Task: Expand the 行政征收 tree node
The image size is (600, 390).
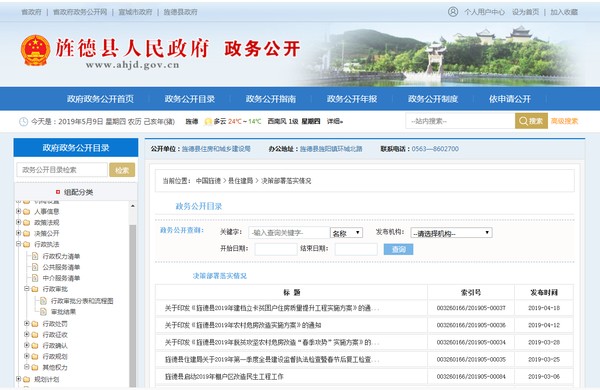Action: point(27,334)
